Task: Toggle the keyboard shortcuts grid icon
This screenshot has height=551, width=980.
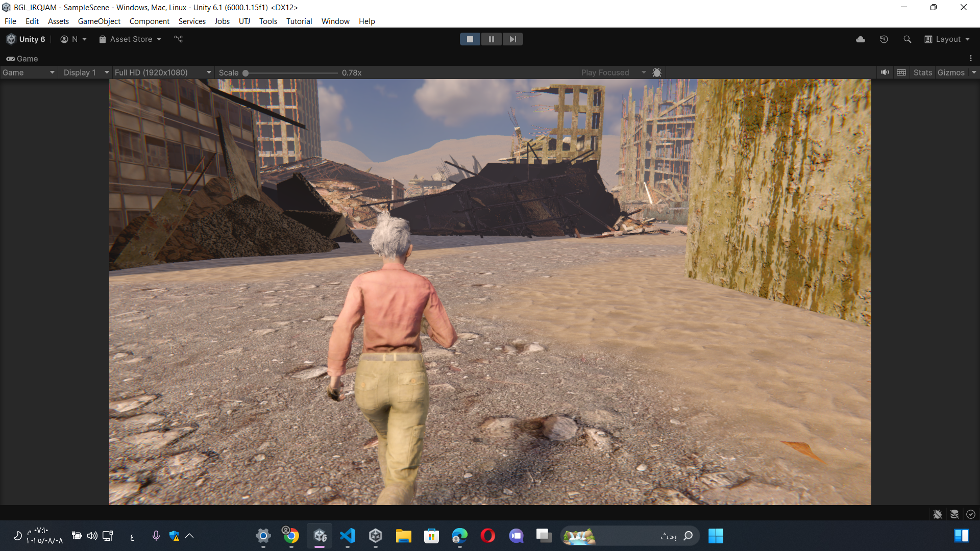Action: pyautogui.click(x=901, y=72)
